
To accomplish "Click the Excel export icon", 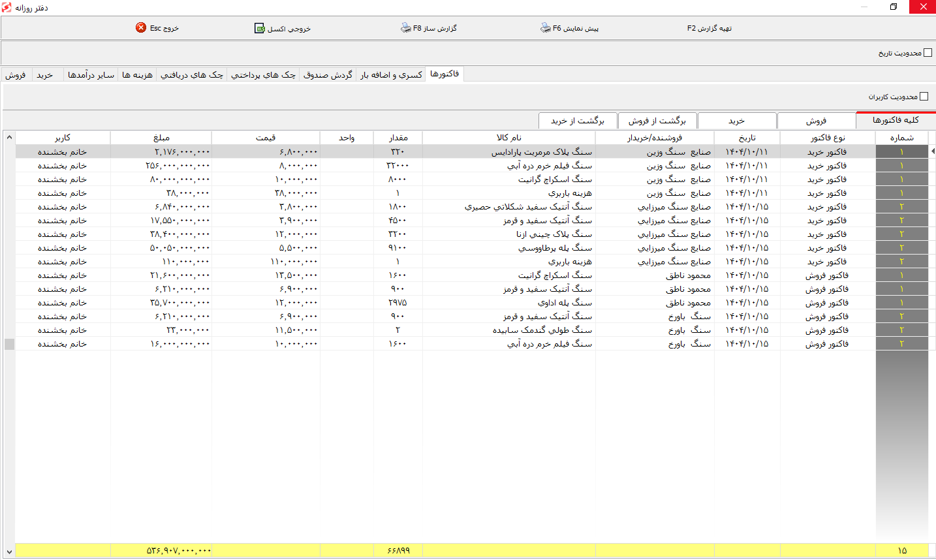I will (x=260, y=28).
